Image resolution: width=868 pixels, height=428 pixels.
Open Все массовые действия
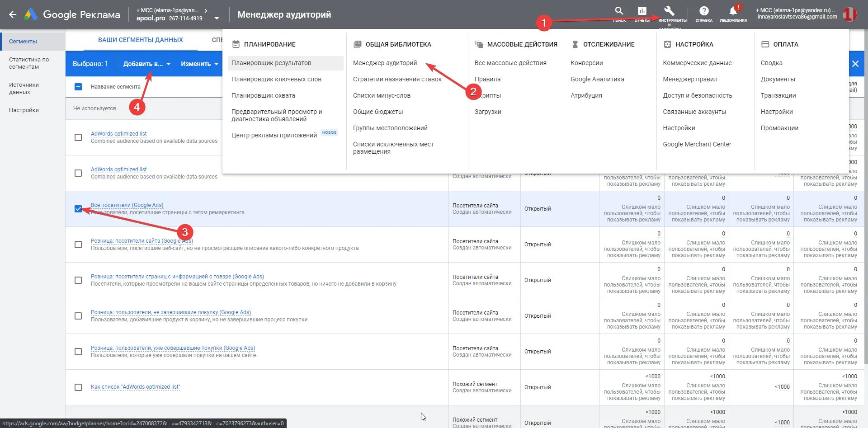click(510, 63)
